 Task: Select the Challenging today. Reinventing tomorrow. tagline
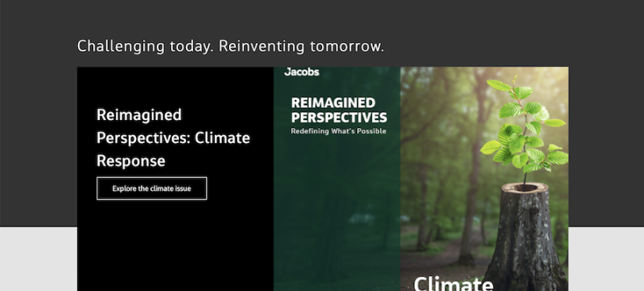(x=231, y=46)
